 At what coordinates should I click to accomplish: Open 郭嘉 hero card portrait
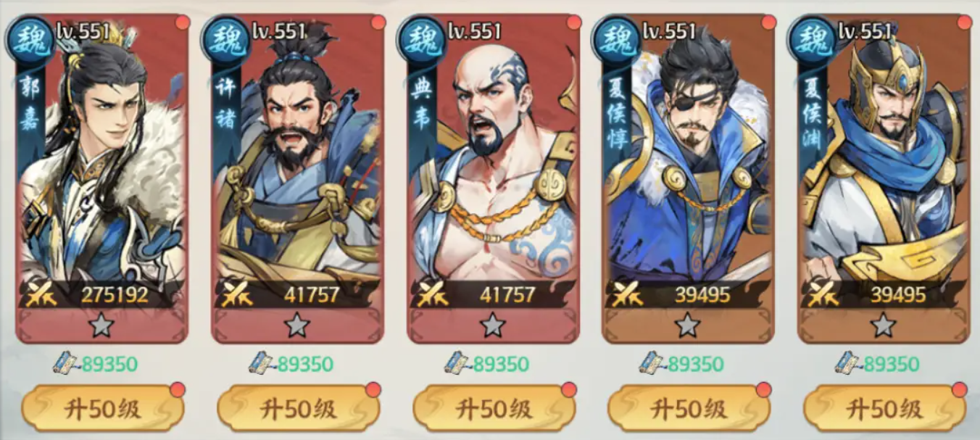102,156
